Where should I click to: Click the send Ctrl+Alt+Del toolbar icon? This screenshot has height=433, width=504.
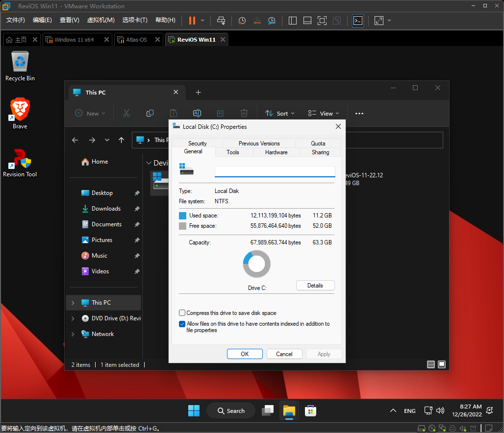(221, 21)
